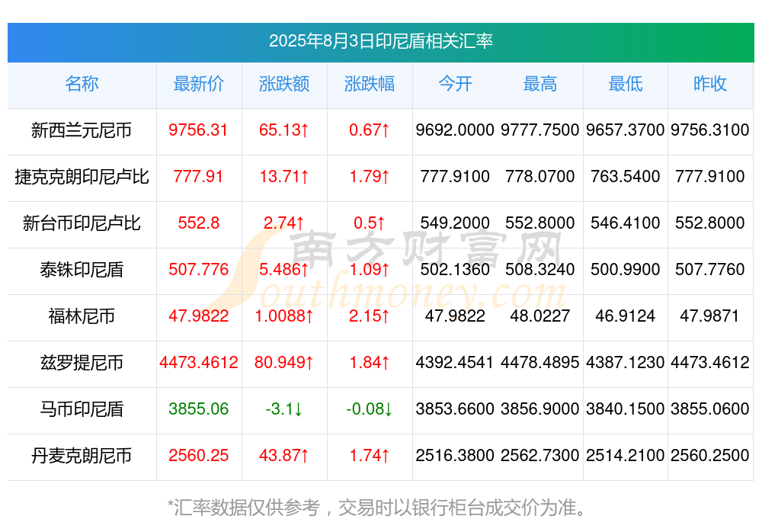Viewport: 762px width, 532px height.
Task: Click change amount 80.949↑
Action: [x=283, y=362]
